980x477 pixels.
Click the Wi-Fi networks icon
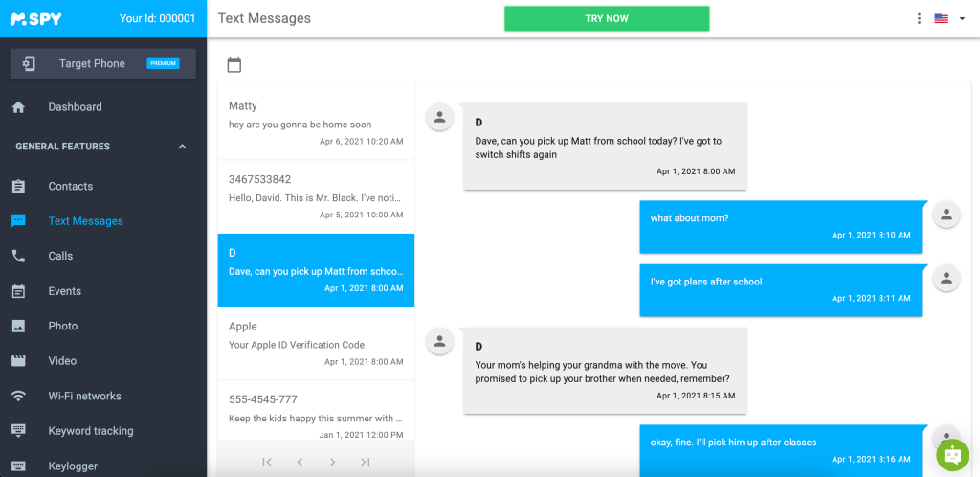[x=18, y=396]
